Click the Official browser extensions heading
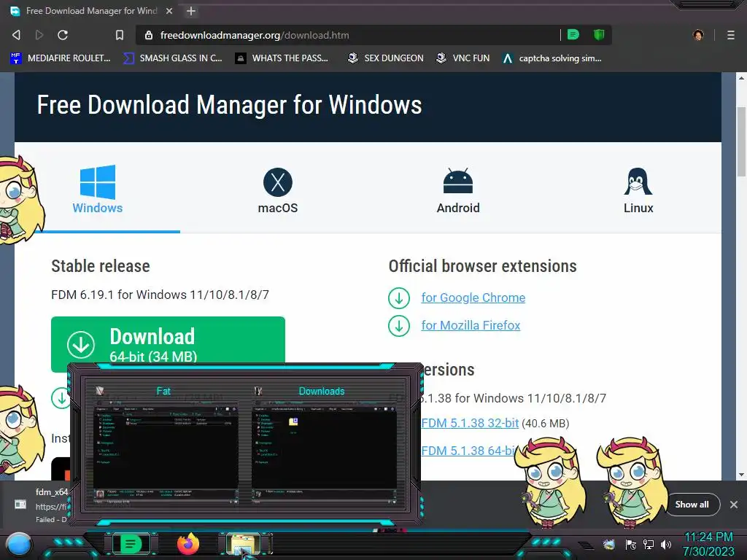 [483, 266]
